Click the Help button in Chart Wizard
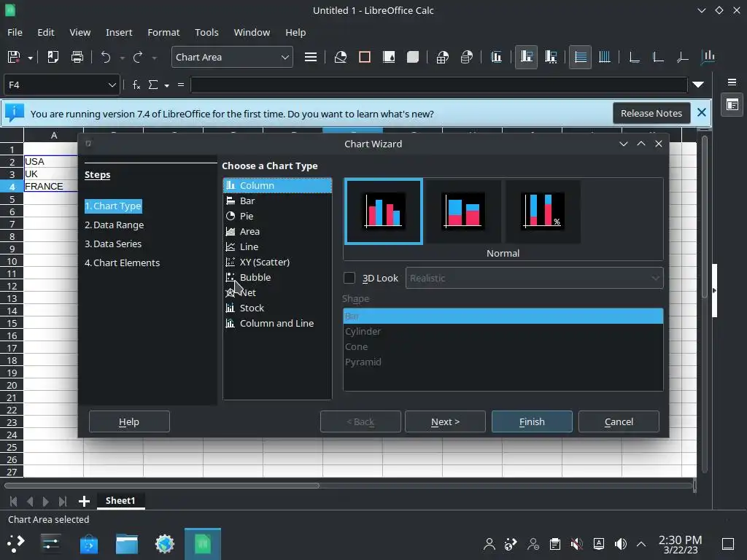The width and height of the screenshot is (747, 560). [x=129, y=422]
